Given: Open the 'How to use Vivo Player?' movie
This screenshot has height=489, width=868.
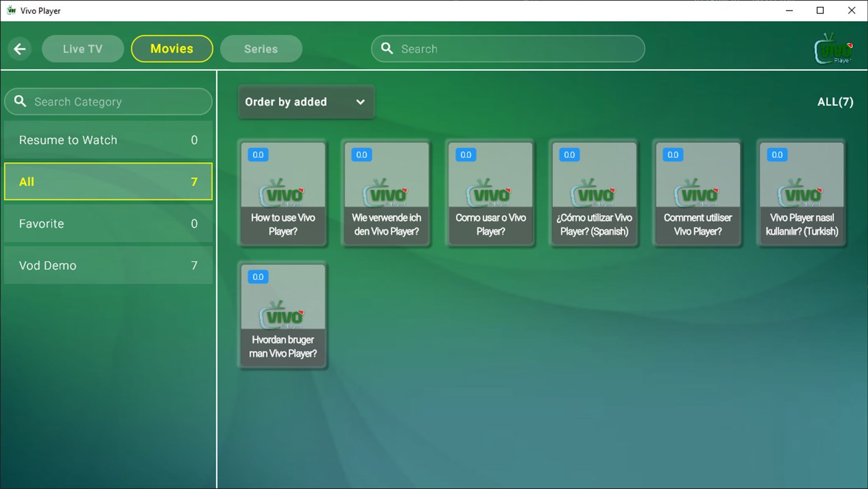Looking at the screenshot, I should pos(283,193).
